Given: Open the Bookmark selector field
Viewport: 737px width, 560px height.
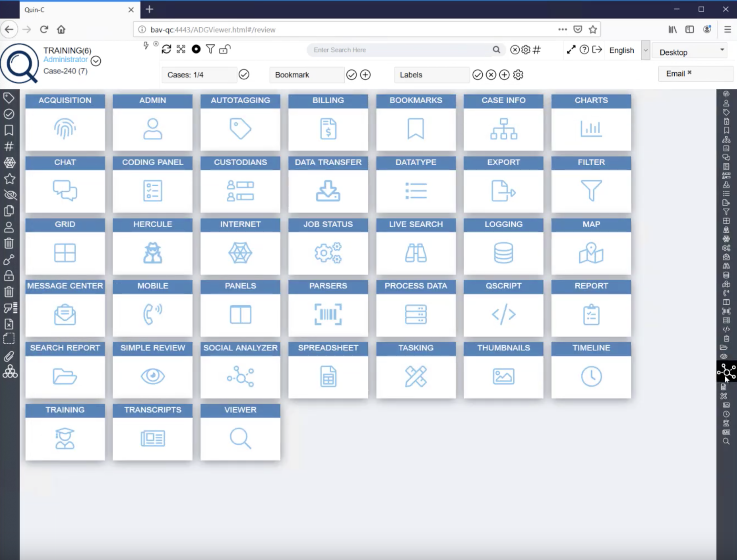Looking at the screenshot, I should coord(307,75).
